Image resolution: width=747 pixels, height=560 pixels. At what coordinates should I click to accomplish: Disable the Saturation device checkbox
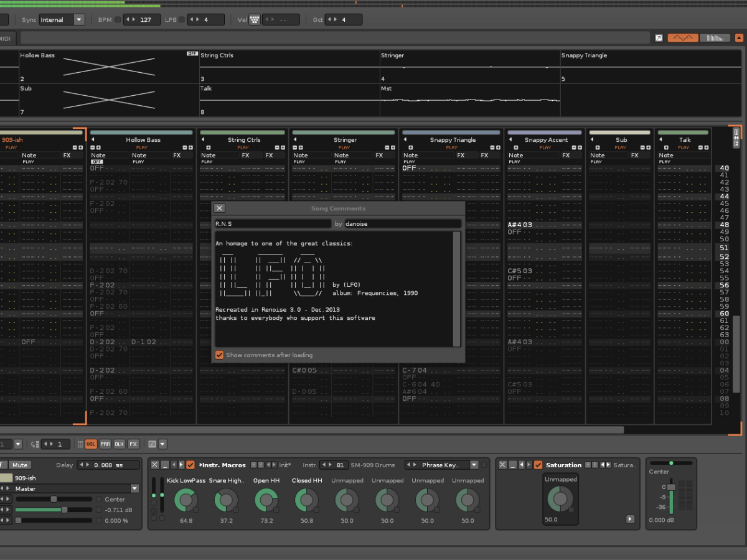[538, 465]
